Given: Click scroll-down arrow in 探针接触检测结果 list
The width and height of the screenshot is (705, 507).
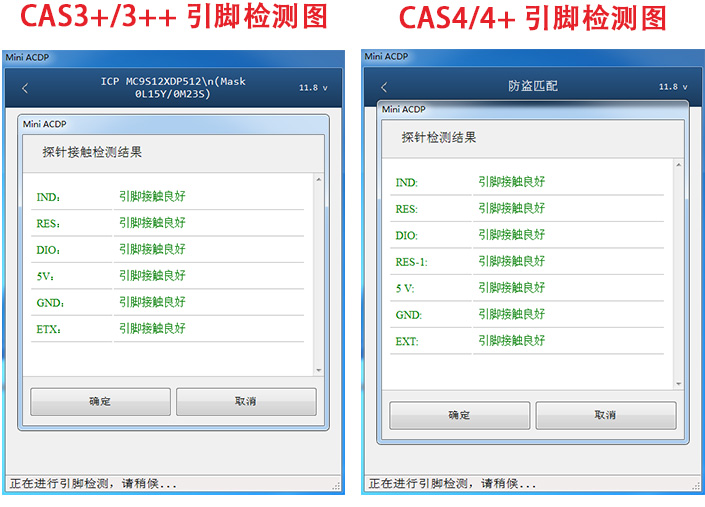Looking at the screenshot, I should click(319, 369).
